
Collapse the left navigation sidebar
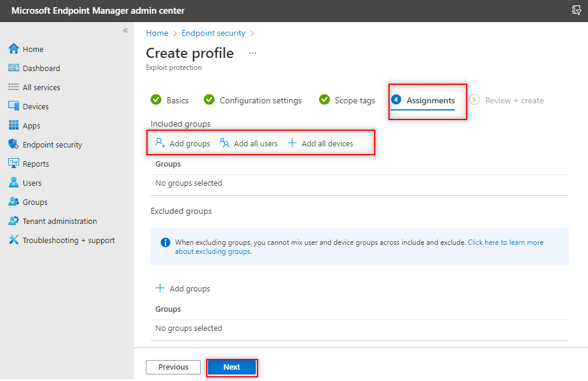[x=125, y=30]
